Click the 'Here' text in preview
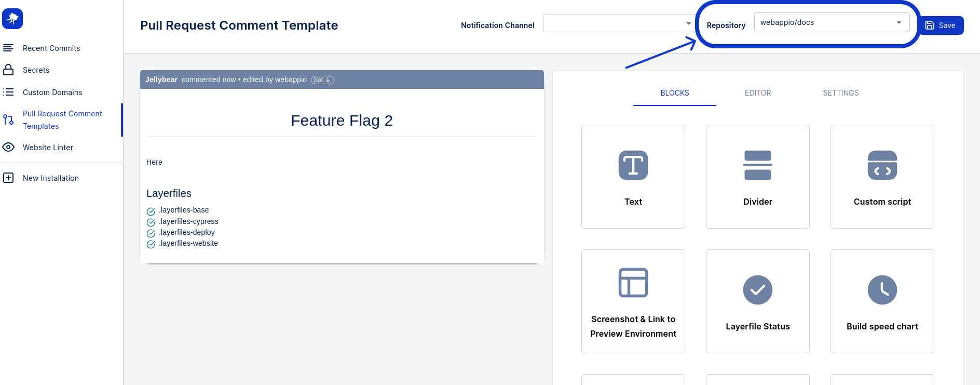 point(154,162)
